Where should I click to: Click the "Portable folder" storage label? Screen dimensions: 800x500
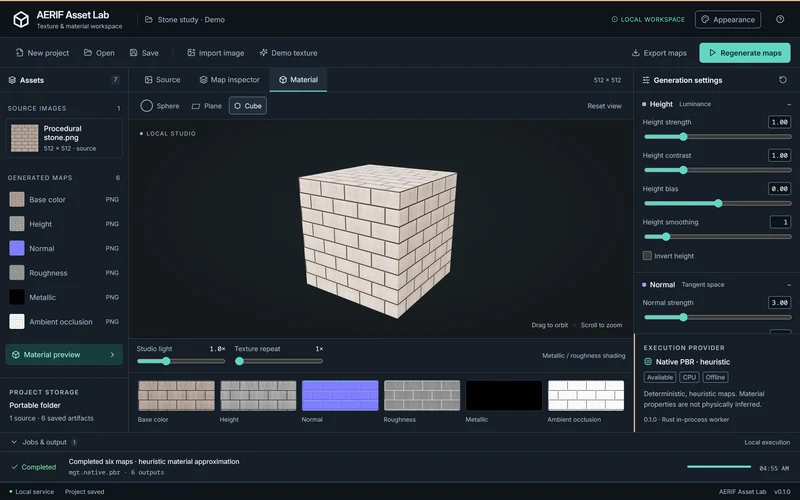(x=35, y=405)
